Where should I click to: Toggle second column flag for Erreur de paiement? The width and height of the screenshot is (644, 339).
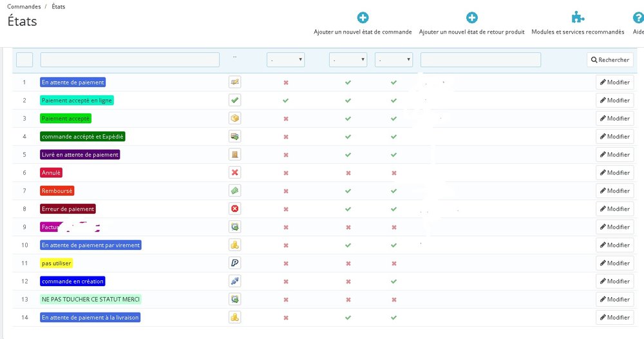[x=348, y=209]
